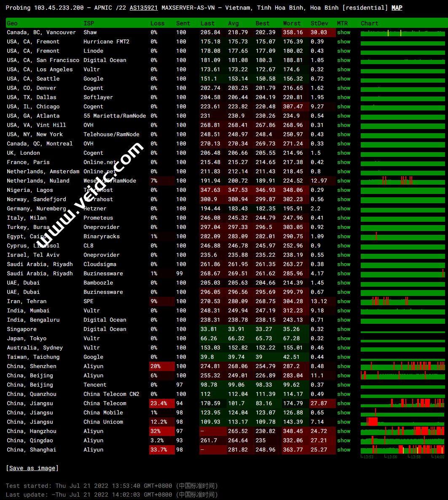Click the Save as image link
This screenshot has width=448, height=500.
(x=32, y=468)
